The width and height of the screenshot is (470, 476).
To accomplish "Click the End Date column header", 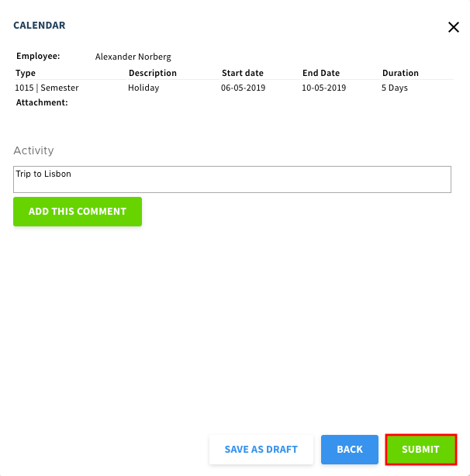I will point(321,73).
